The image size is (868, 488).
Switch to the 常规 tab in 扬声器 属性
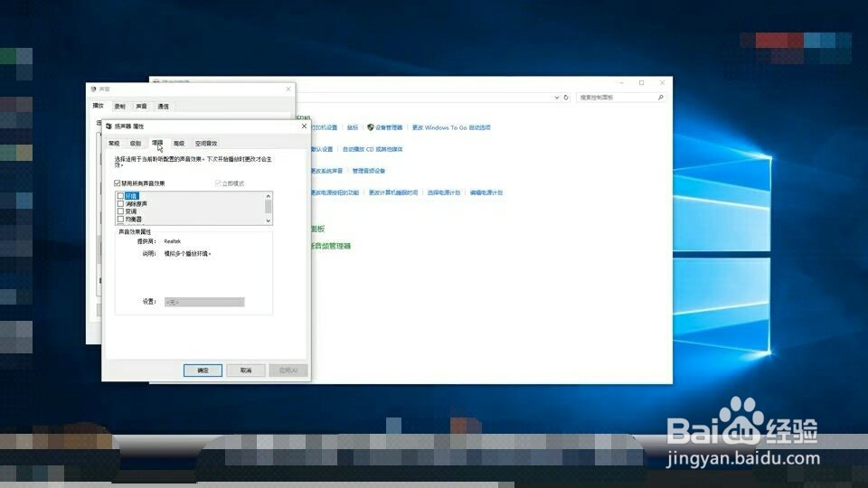(114, 144)
